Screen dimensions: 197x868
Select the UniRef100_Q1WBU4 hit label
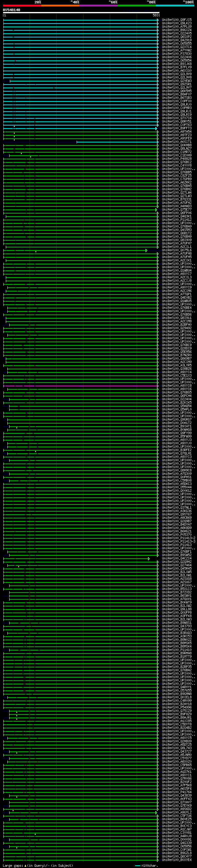point(177,271)
